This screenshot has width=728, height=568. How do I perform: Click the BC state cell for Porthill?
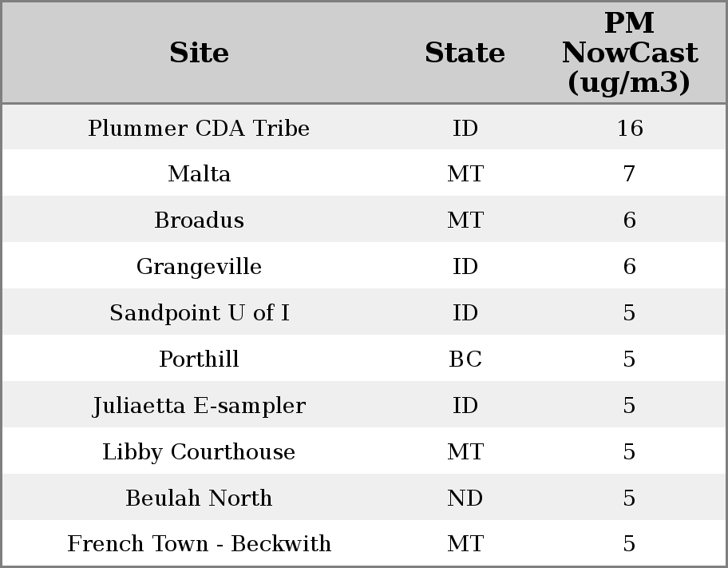[x=465, y=359]
